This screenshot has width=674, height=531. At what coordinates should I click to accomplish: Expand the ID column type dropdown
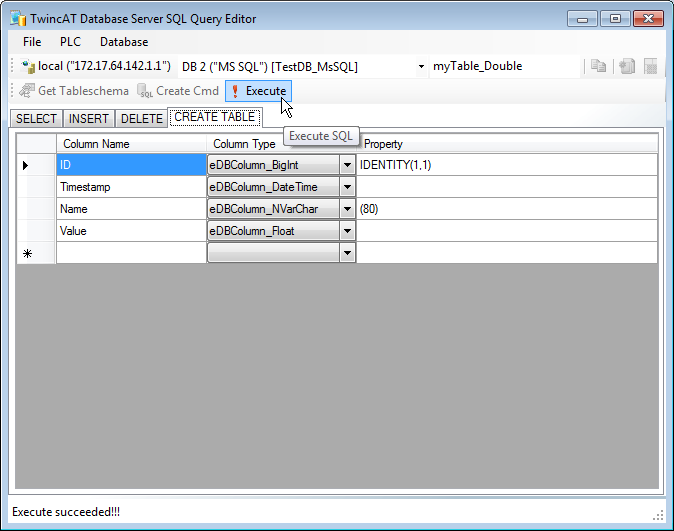[348, 165]
